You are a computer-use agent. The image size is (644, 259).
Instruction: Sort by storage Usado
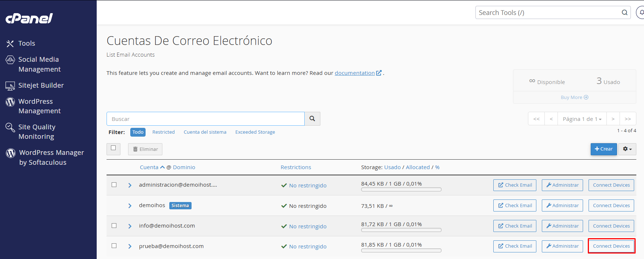[x=393, y=167]
